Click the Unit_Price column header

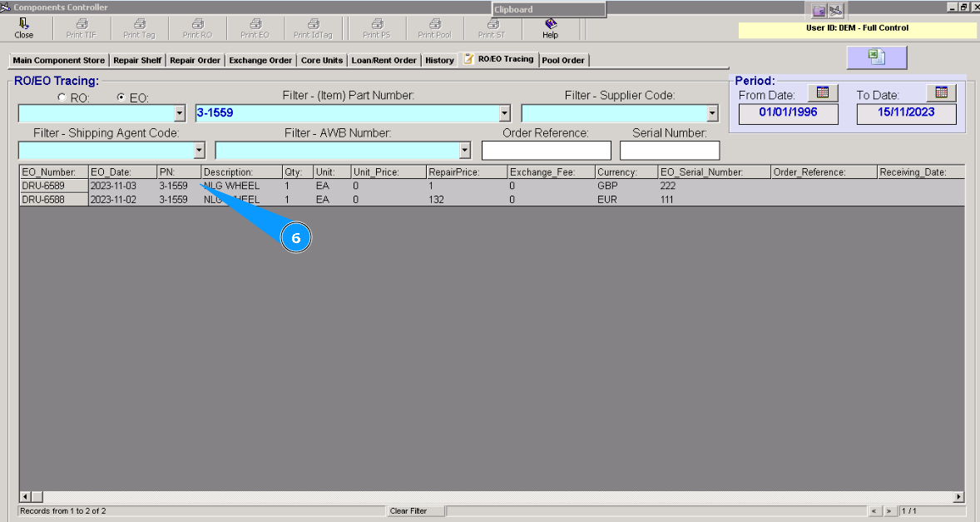(x=389, y=172)
